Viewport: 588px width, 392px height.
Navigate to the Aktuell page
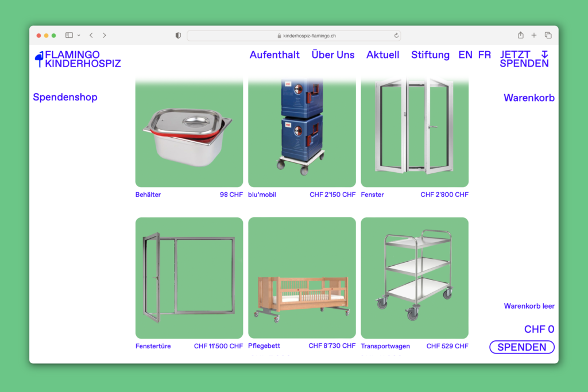point(382,55)
